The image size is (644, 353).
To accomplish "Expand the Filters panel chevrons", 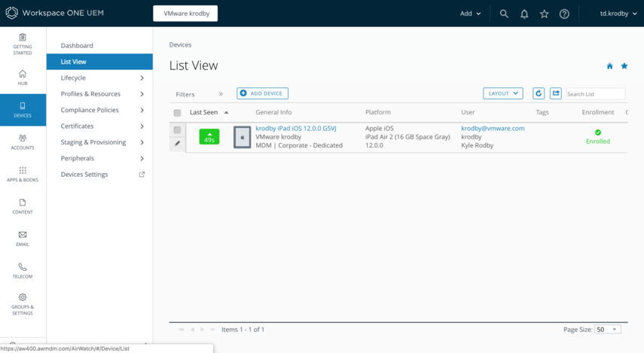I will [221, 94].
